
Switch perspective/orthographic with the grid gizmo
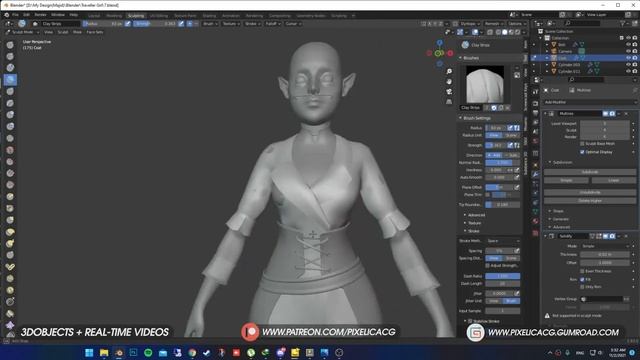(449, 102)
